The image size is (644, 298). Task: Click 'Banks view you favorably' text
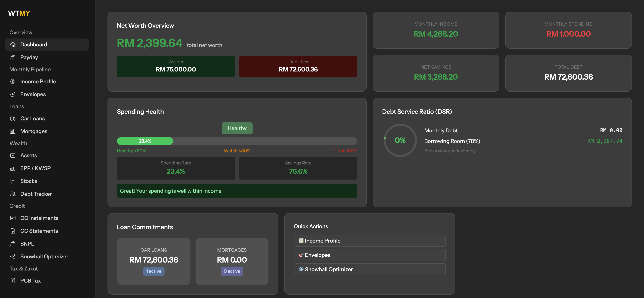click(x=450, y=151)
